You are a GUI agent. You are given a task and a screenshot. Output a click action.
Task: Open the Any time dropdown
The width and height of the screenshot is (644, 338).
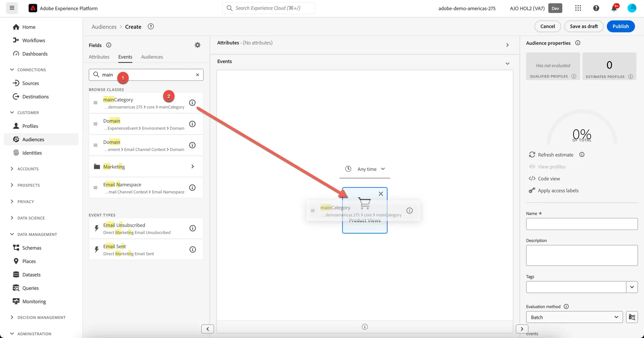365,169
